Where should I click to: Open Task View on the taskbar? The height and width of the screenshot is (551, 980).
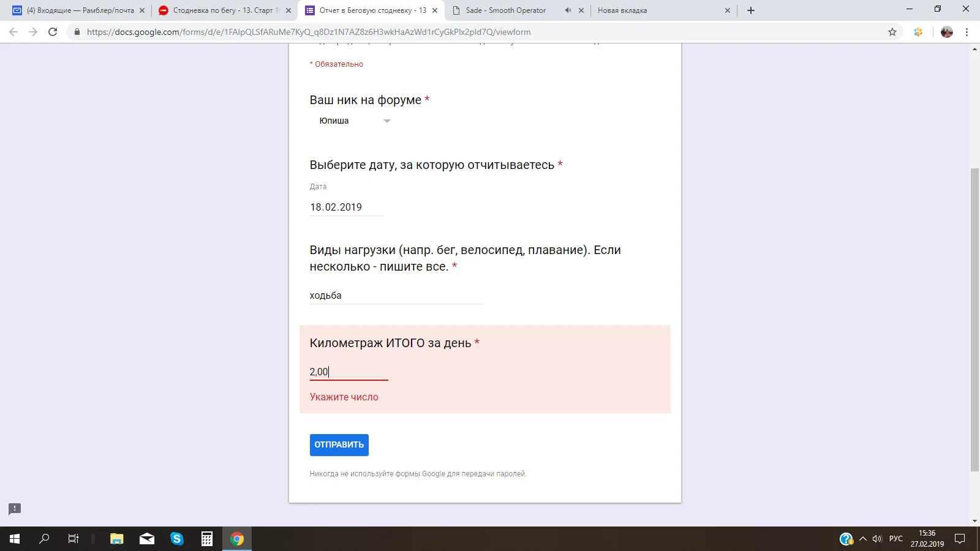click(73, 539)
